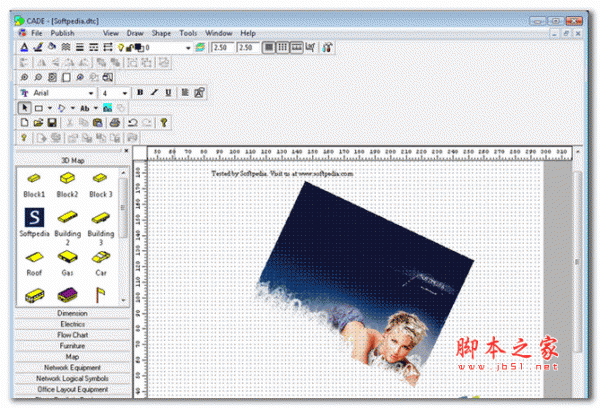Open a file with folder icon
The height and width of the screenshot is (408, 600).
pos(38,123)
